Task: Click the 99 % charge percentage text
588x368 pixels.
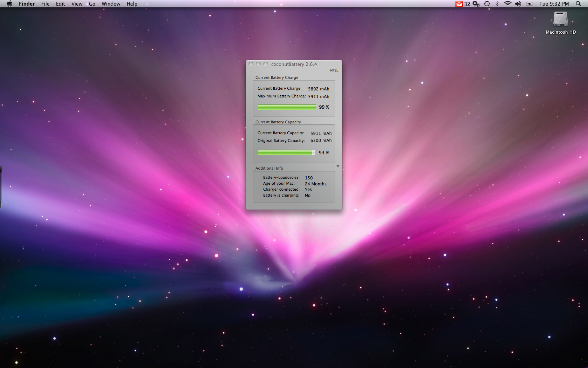Action: coord(324,107)
